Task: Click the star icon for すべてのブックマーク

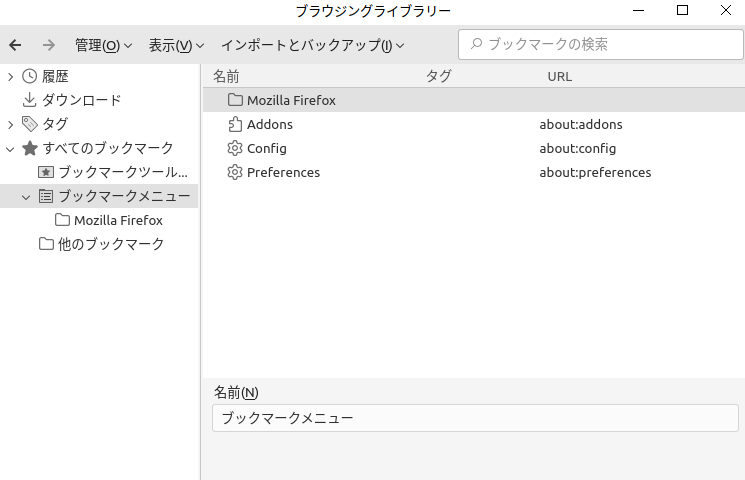Action: coord(29,148)
